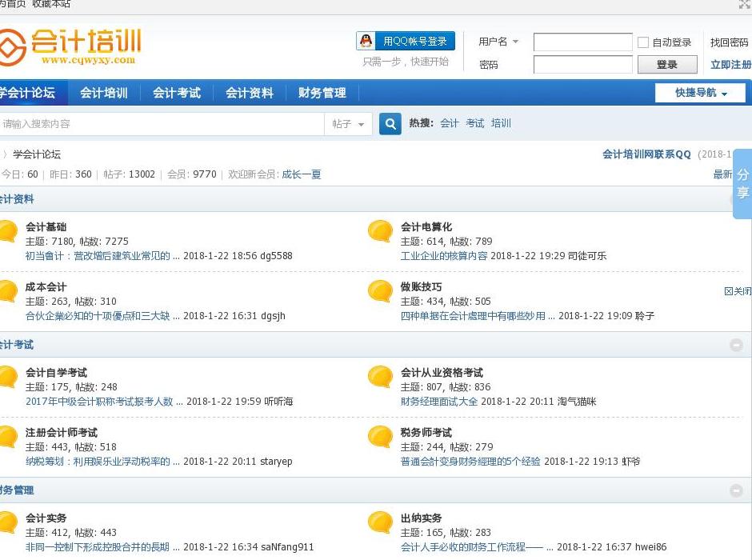Open the 用户名 login type dropdown
The image size is (752, 560).
click(x=498, y=42)
